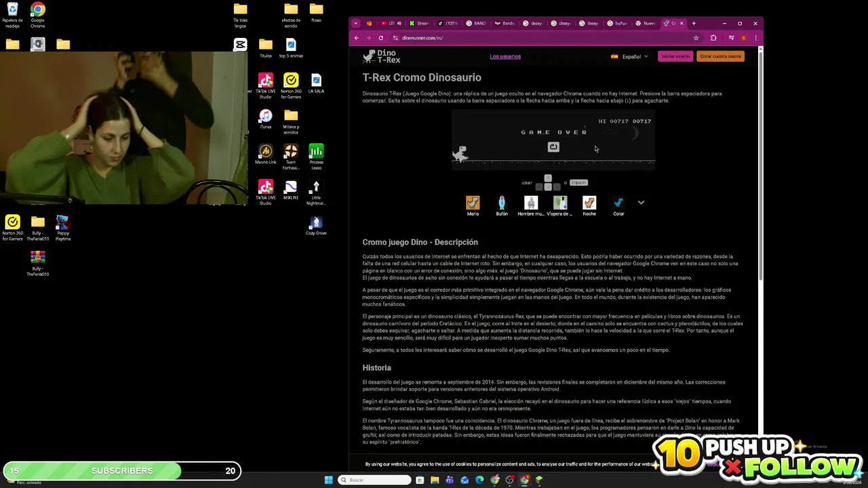Open the Tik toks largos folder

point(240,15)
